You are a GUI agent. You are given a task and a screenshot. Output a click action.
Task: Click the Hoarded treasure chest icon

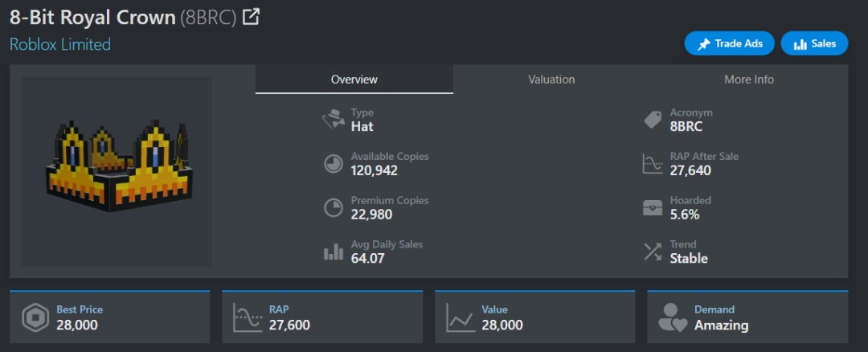click(x=653, y=208)
